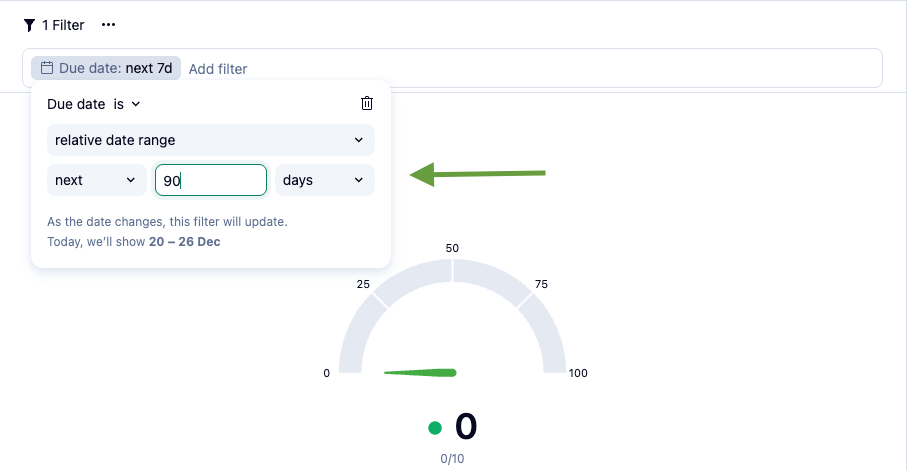The width and height of the screenshot is (907, 470).
Task: Click the funnel filter icon
Action: (x=29, y=25)
